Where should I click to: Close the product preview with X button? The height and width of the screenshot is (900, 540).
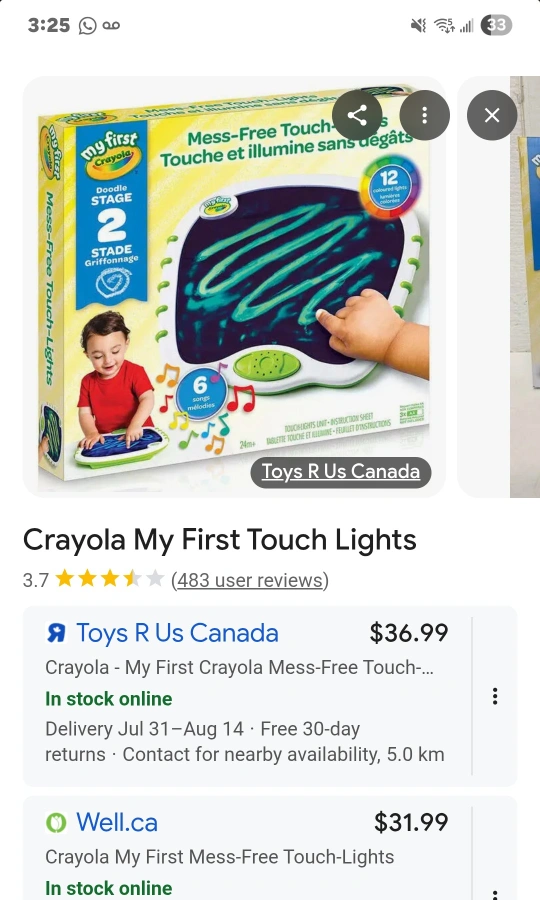tap(492, 115)
